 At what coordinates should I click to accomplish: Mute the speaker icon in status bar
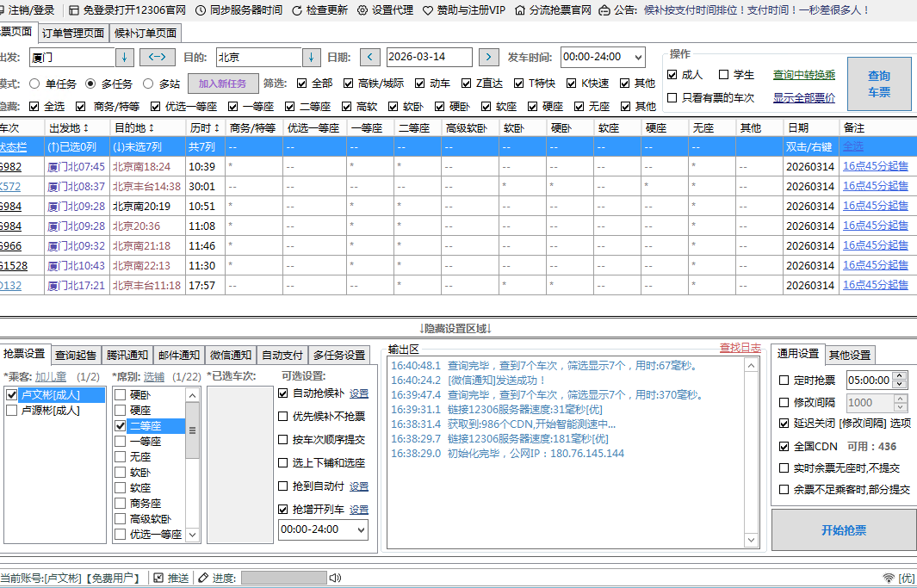pyautogui.click(x=336, y=577)
